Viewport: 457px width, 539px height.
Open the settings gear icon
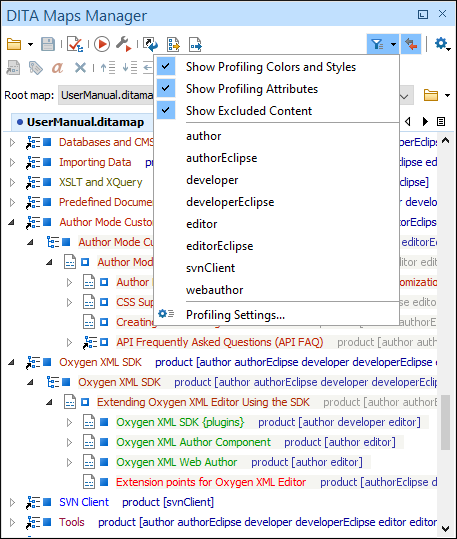442,44
